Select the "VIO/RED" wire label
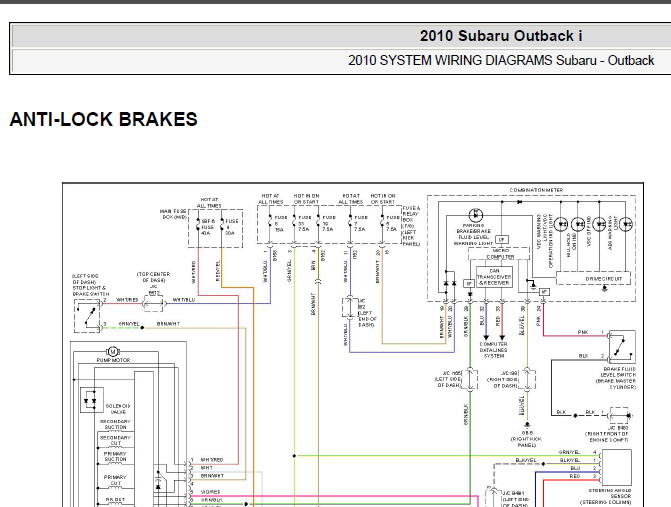This screenshot has width=671, height=507. click(211, 492)
